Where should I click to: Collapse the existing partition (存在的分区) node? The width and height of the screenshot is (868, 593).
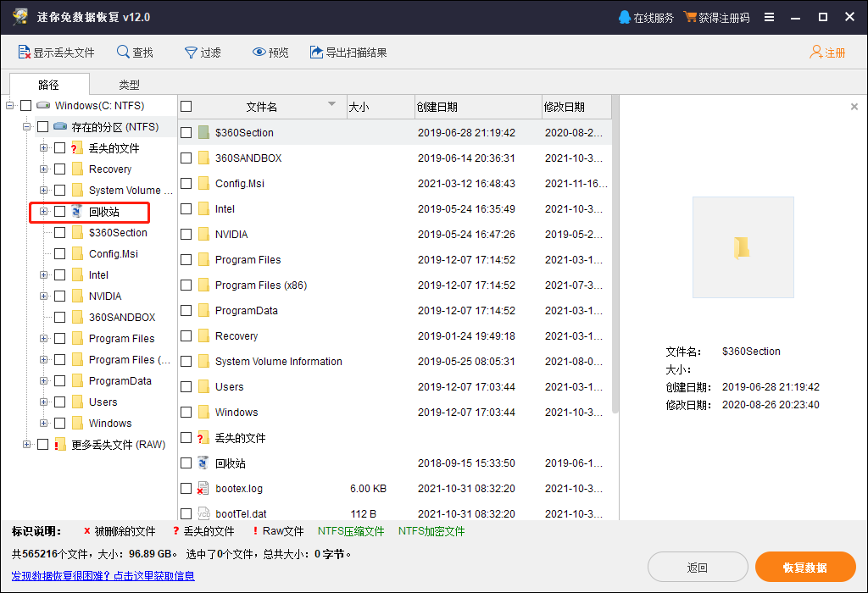(26, 127)
